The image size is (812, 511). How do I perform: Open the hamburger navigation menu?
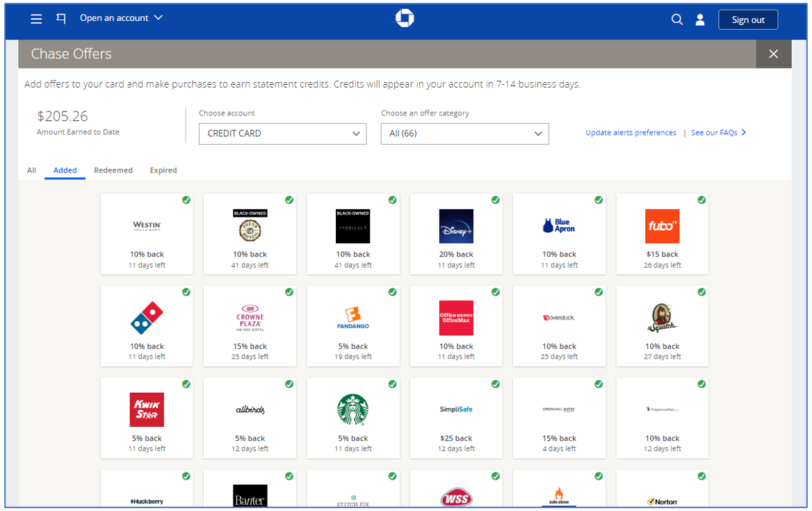[36, 19]
